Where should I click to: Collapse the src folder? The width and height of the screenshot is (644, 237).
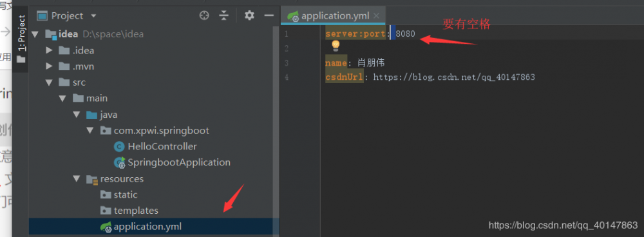(50, 82)
